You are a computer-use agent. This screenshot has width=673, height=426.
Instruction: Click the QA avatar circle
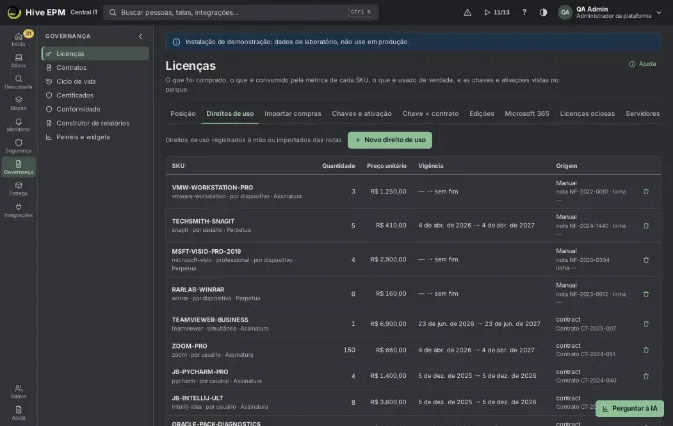[x=565, y=12]
